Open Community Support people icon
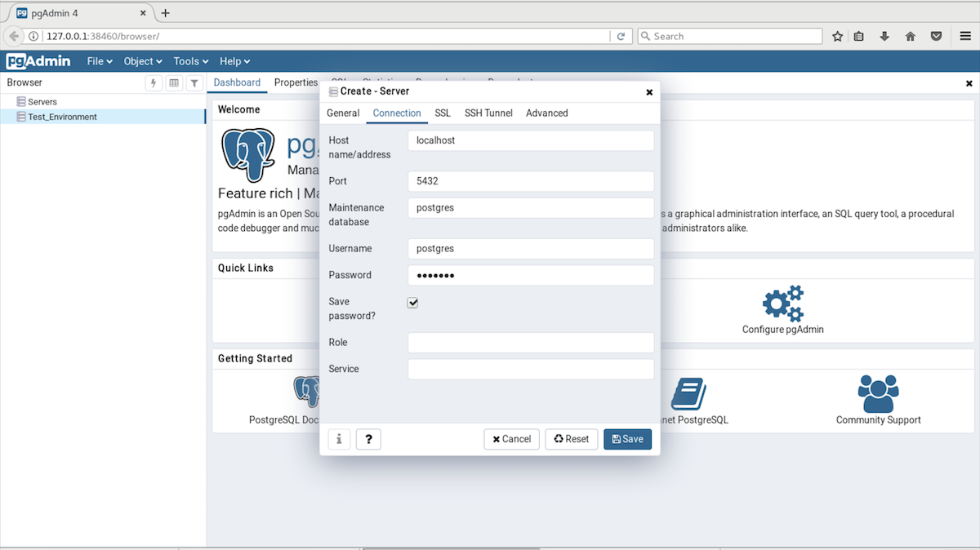This screenshot has height=550, width=980. coord(878,394)
